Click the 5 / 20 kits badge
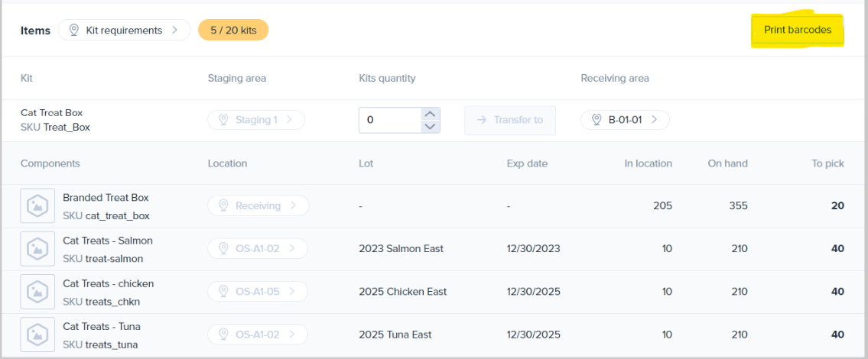 coord(233,31)
